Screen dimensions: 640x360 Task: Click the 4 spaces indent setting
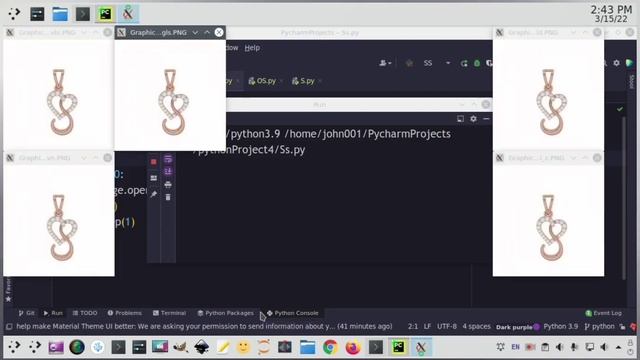476,327
